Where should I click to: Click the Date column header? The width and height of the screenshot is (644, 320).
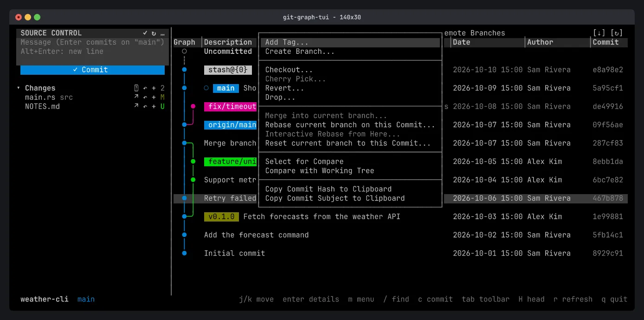click(461, 42)
